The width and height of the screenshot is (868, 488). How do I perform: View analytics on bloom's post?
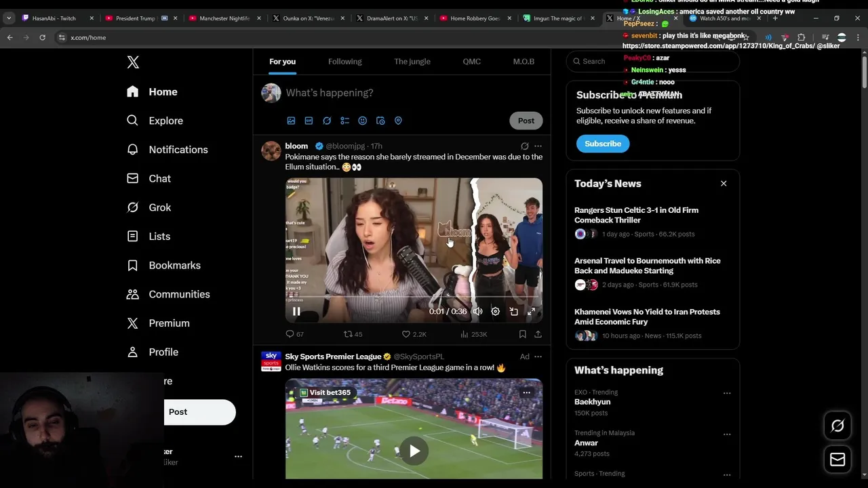pos(473,334)
